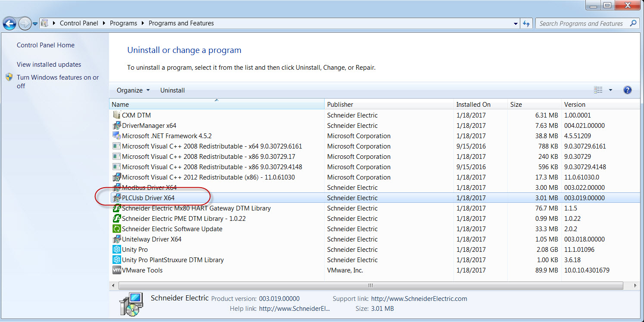This screenshot has width=644, height=322.
Task: Open Control Panel Home link
Action: tap(46, 45)
